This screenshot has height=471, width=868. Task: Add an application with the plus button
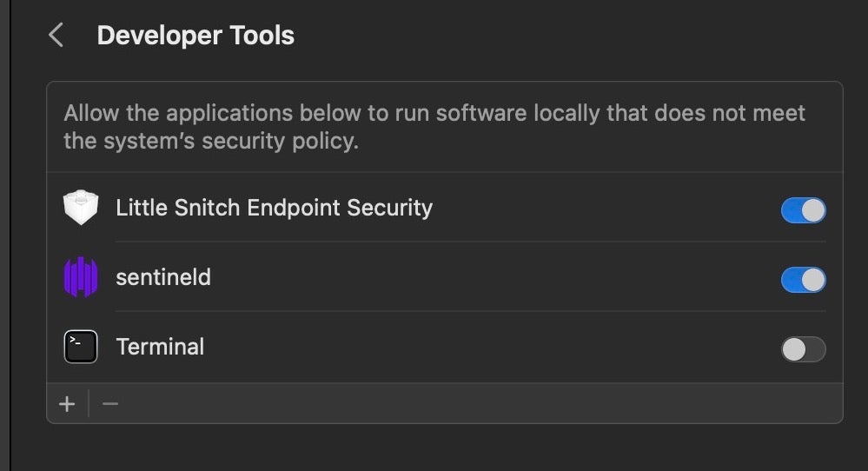(67, 404)
